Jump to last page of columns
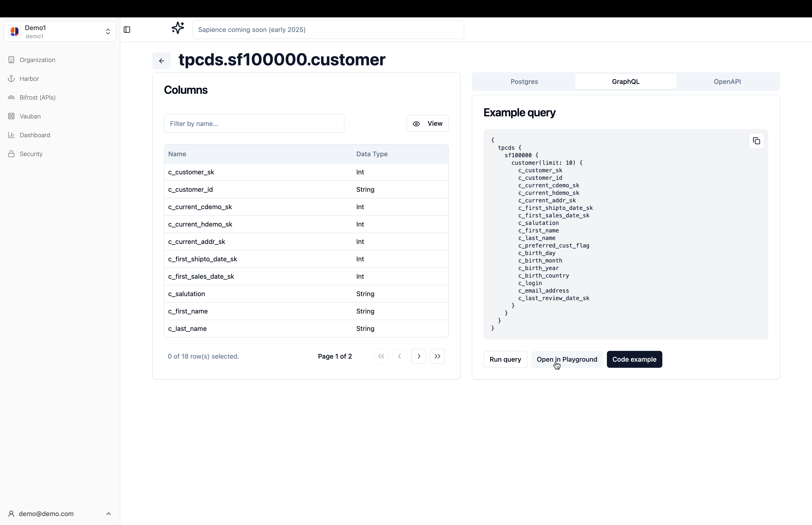Viewport: 812px width, 525px height. point(437,356)
